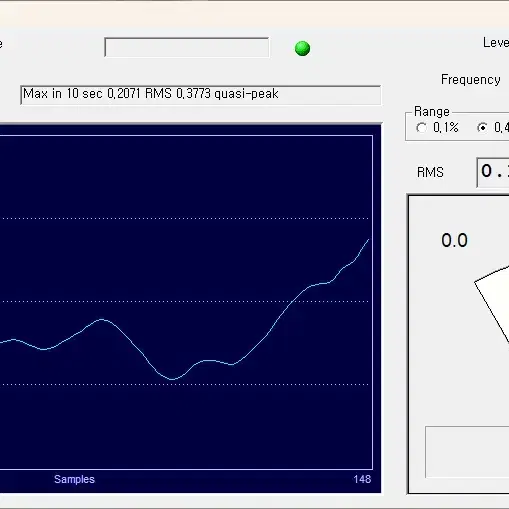
Task: Click the RMS label text
Action: tap(430, 172)
